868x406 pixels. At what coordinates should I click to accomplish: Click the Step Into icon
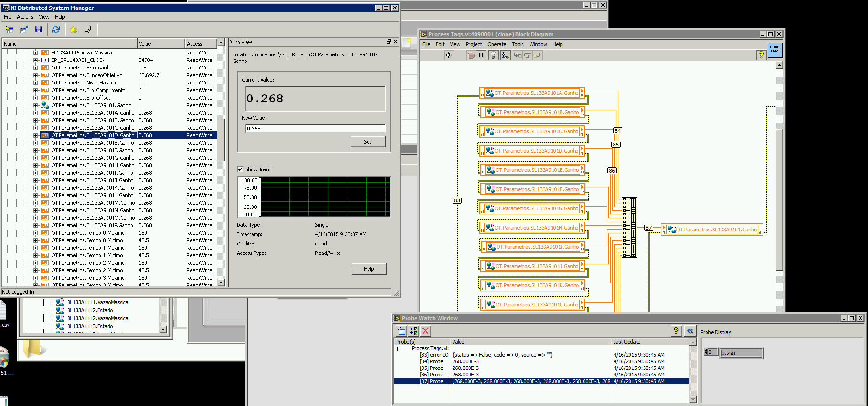(517, 55)
